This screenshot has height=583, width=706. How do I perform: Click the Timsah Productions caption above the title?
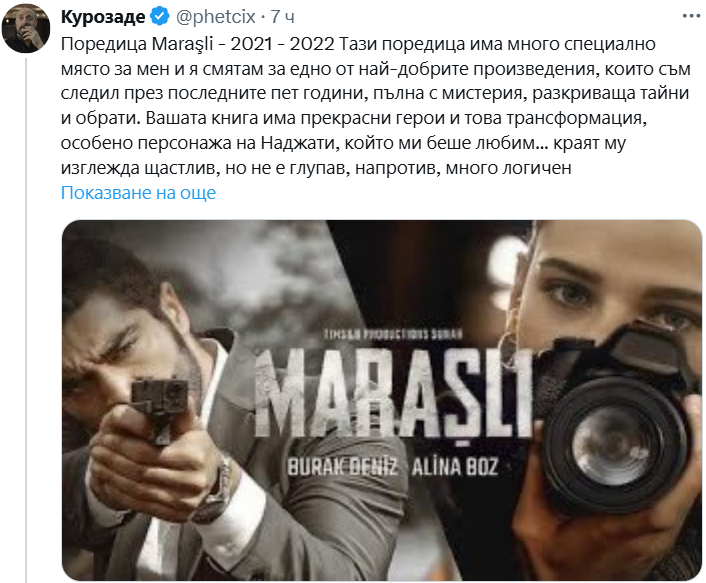click(393, 334)
